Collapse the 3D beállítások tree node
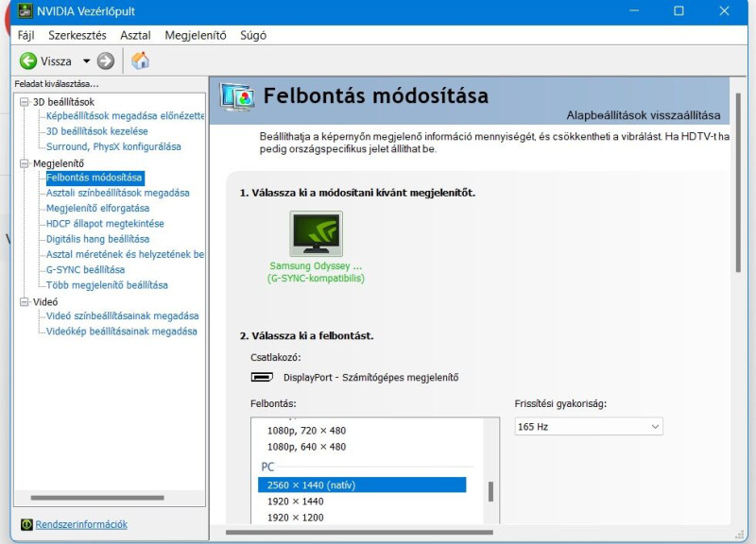756x544 pixels. click(x=25, y=102)
